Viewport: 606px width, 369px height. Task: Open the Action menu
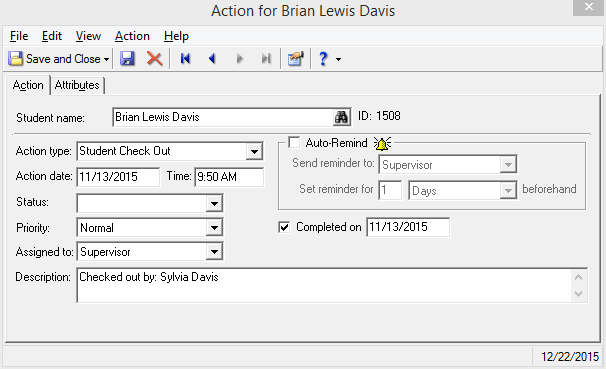coord(132,36)
